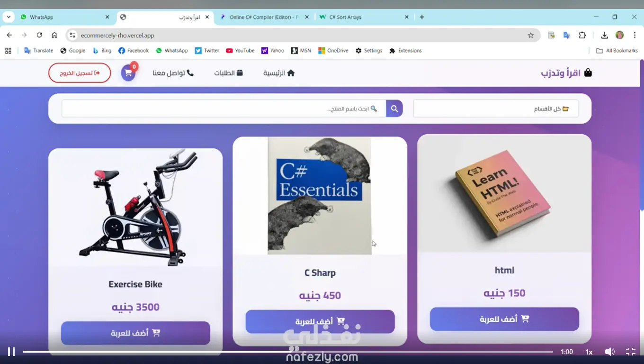Viewport: 644px width, 364px height.
Task: Open تواصل معنا contact nav item
Action: point(173,73)
